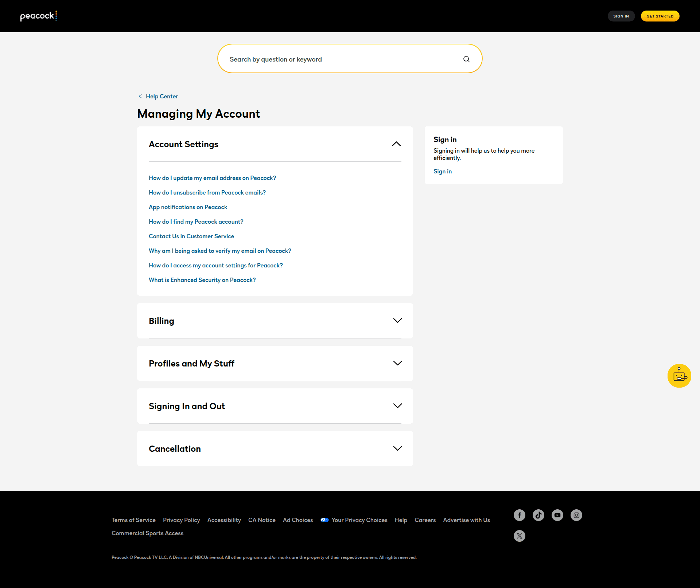Open 'How do I find my Peacock account' article
Screen dimensions: 700x588
(x=196, y=222)
